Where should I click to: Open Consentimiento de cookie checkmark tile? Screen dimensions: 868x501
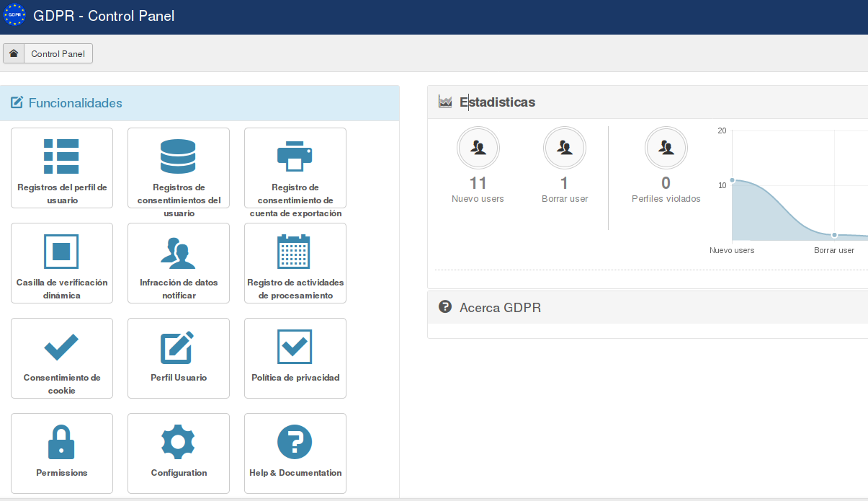(x=62, y=358)
